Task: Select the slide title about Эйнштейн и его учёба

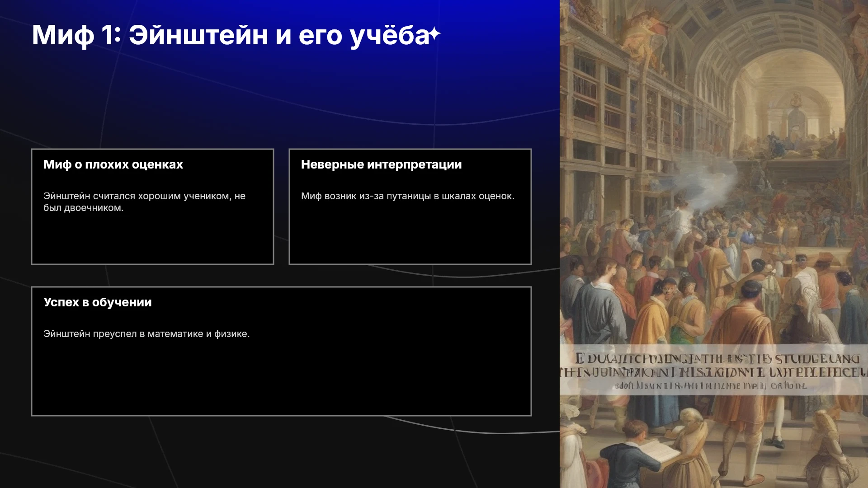Action: 231,35
